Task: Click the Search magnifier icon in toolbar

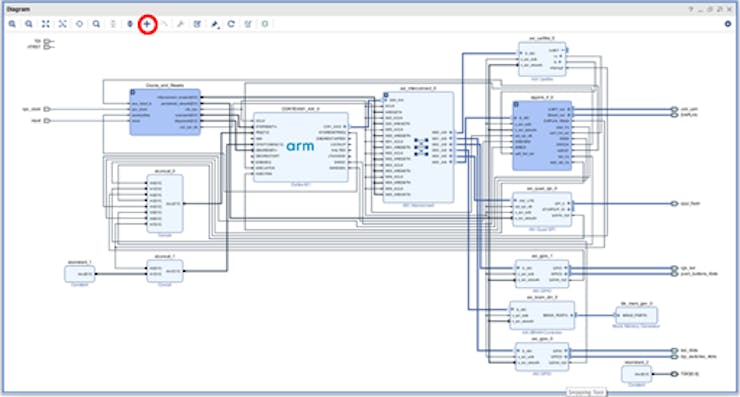Action: (96, 24)
